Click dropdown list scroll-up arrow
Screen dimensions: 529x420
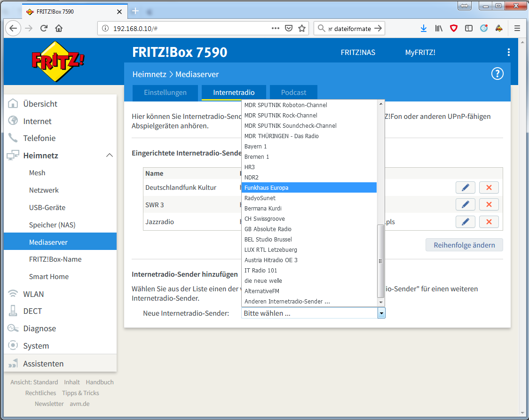pos(380,104)
